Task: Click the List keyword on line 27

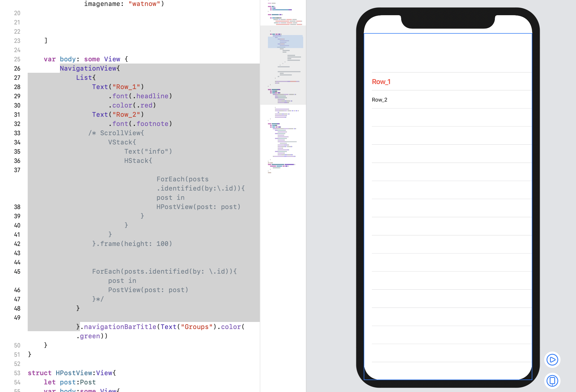Action: (84, 78)
